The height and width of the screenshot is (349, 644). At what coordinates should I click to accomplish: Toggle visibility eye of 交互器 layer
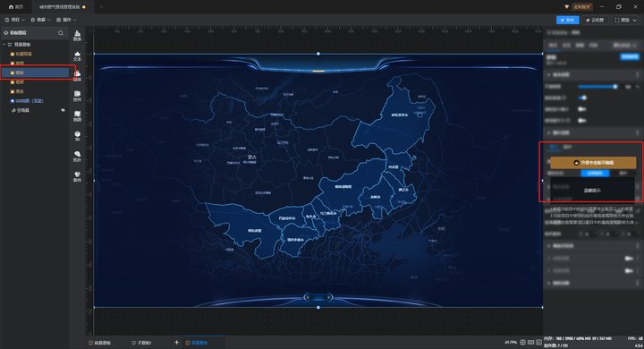(64, 110)
